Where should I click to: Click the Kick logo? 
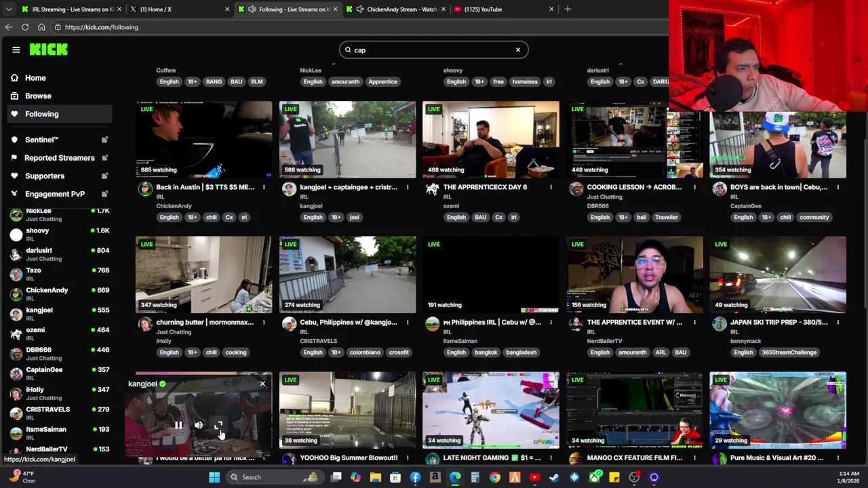pos(48,49)
